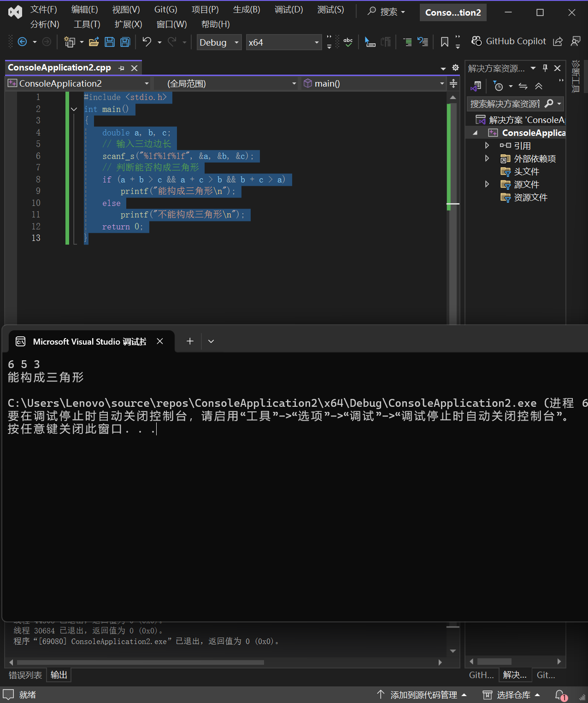The image size is (588, 703).
Task: Save the current file with the disk icon
Action: (110, 42)
